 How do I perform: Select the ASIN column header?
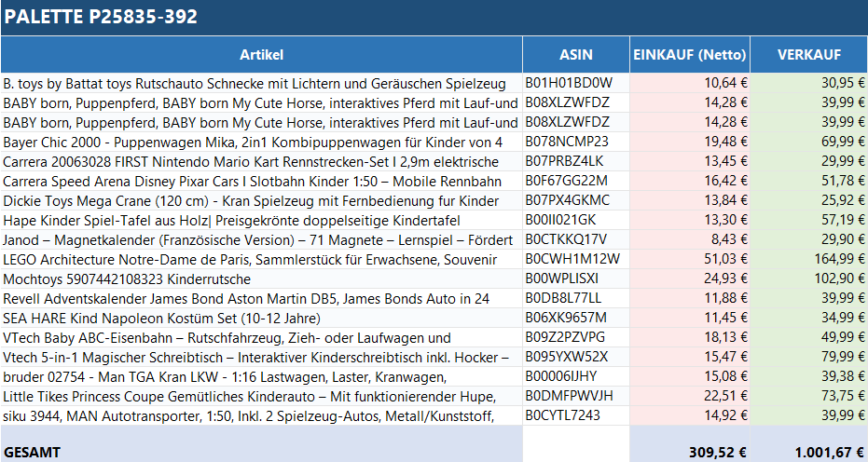(575, 55)
